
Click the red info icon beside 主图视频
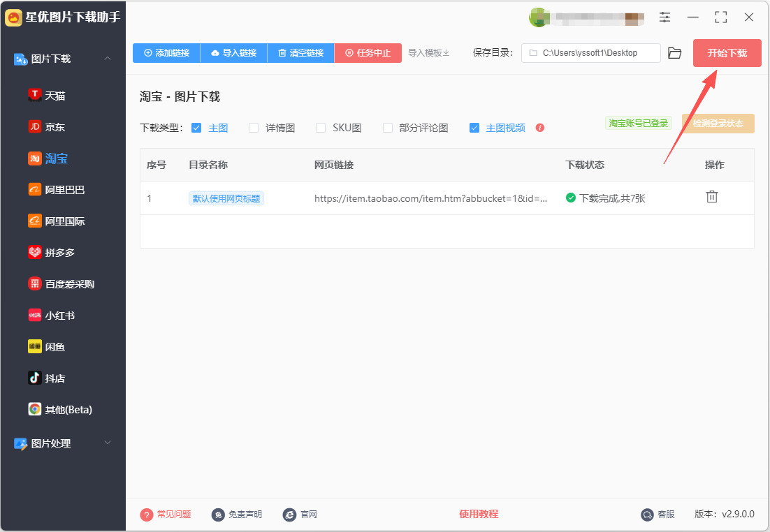coord(539,128)
